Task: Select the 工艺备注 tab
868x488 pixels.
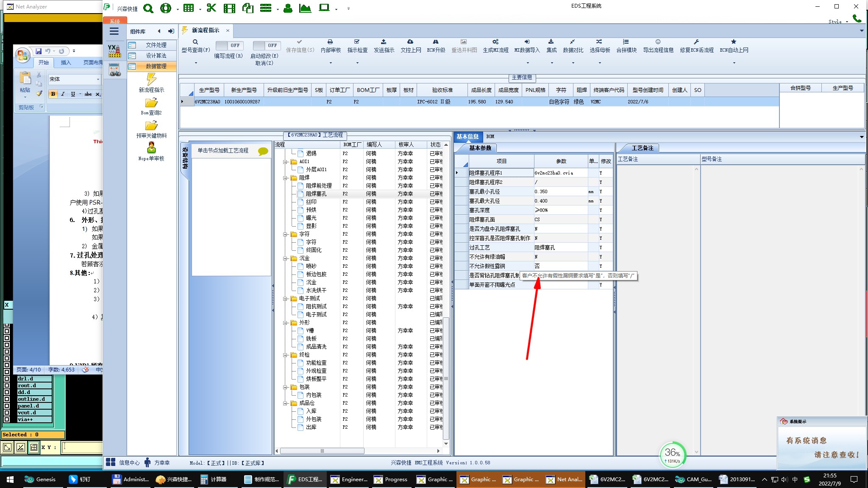Action: 642,148
